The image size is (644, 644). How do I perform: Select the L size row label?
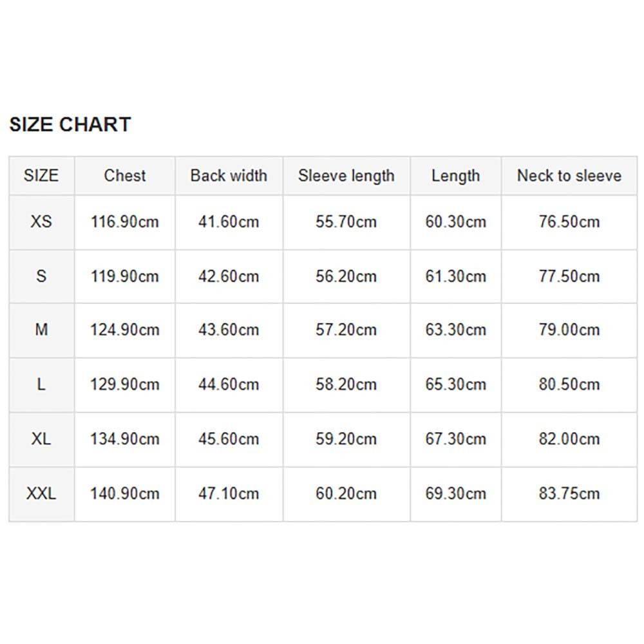pyautogui.click(x=41, y=385)
